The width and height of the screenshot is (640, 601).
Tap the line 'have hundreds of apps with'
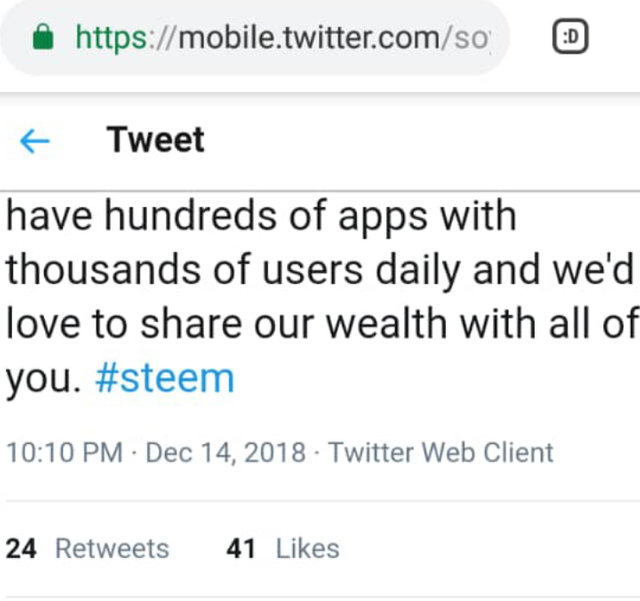(262, 216)
